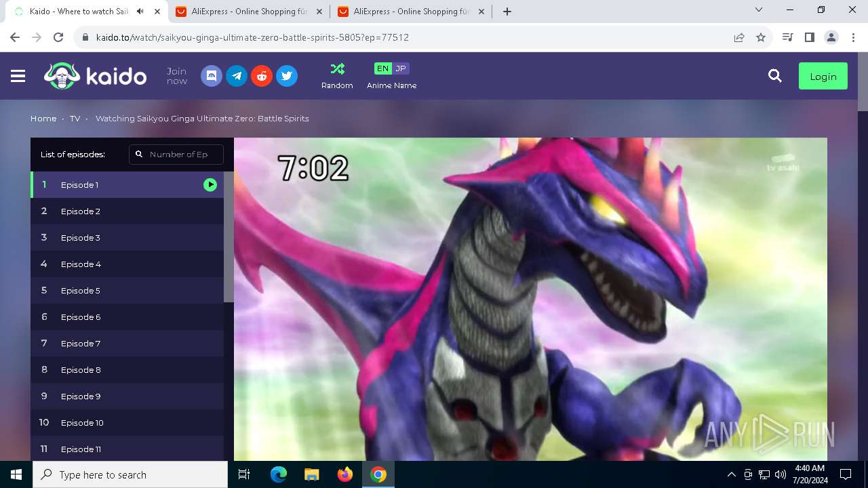Select Episode 8 in the list
Viewport: 868px width, 488px height.
(127, 369)
